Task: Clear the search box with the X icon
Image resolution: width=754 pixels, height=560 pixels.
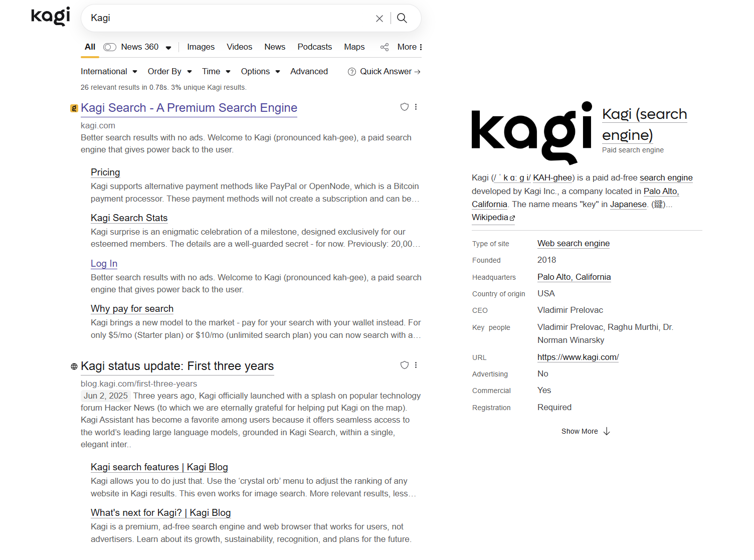Action: point(380,19)
